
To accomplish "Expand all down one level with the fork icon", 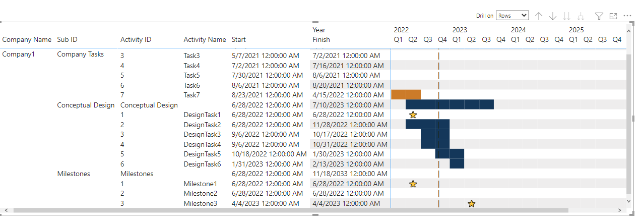I will click(x=581, y=16).
